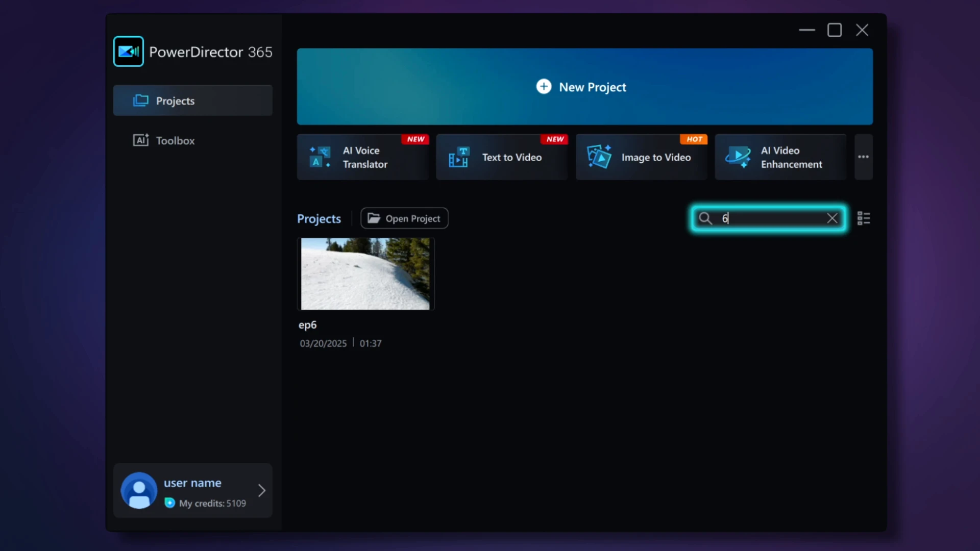Click the project duration 01:37
The width and height of the screenshot is (980, 551).
pyautogui.click(x=371, y=343)
